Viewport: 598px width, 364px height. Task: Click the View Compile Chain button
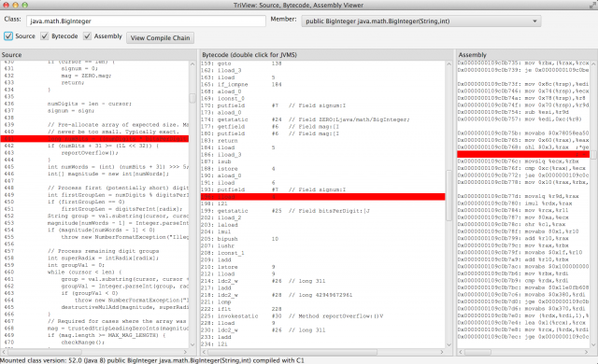point(160,37)
